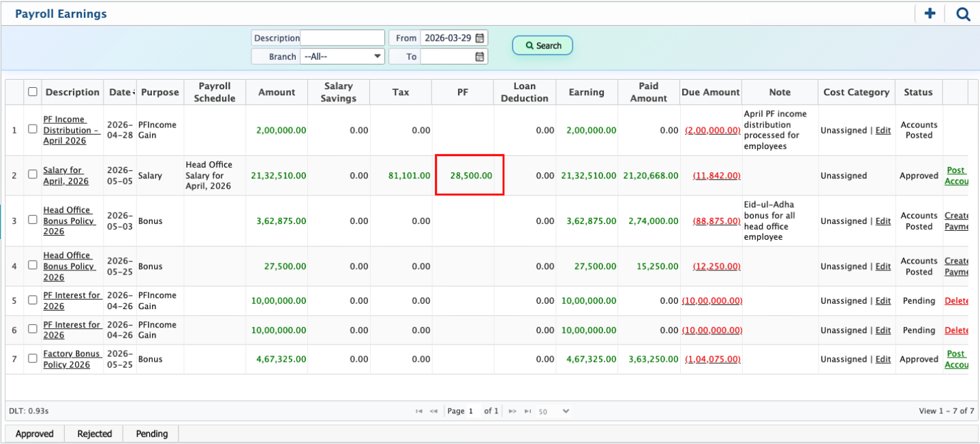Click the Description search field
Viewport: 980px width, 444px height.
click(342, 38)
